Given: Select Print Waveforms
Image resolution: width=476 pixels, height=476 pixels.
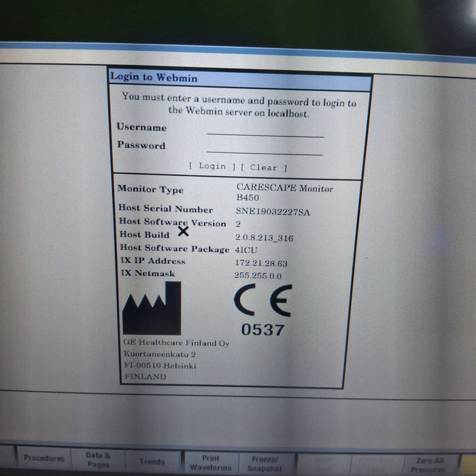Looking at the screenshot, I should pos(211,463).
